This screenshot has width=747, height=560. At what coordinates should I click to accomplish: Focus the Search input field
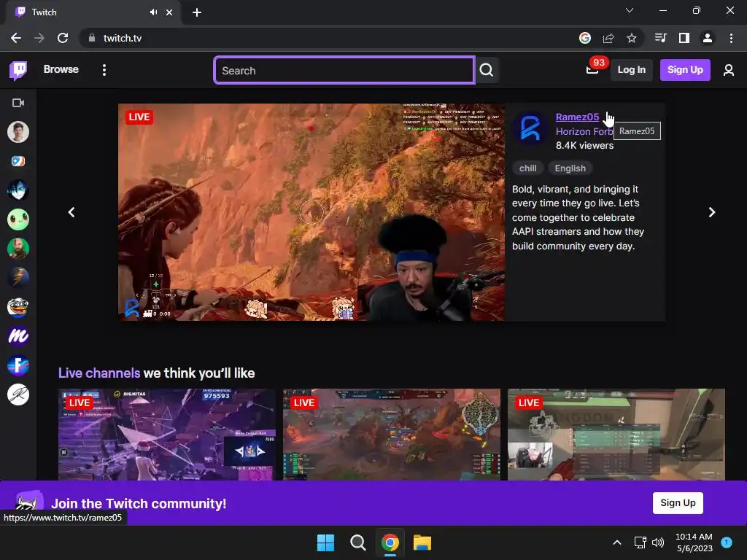click(344, 70)
